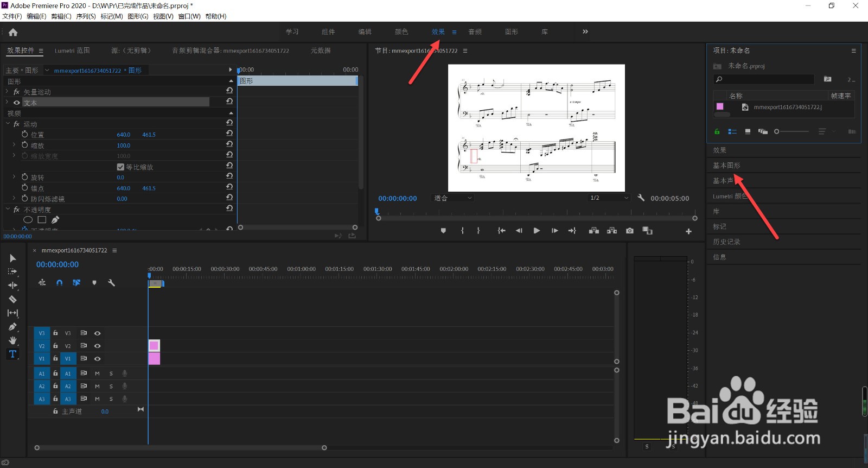Image resolution: width=868 pixels, height=468 pixels.
Task: Open playback resolution 1/2 dropdown
Action: click(x=609, y=198)
